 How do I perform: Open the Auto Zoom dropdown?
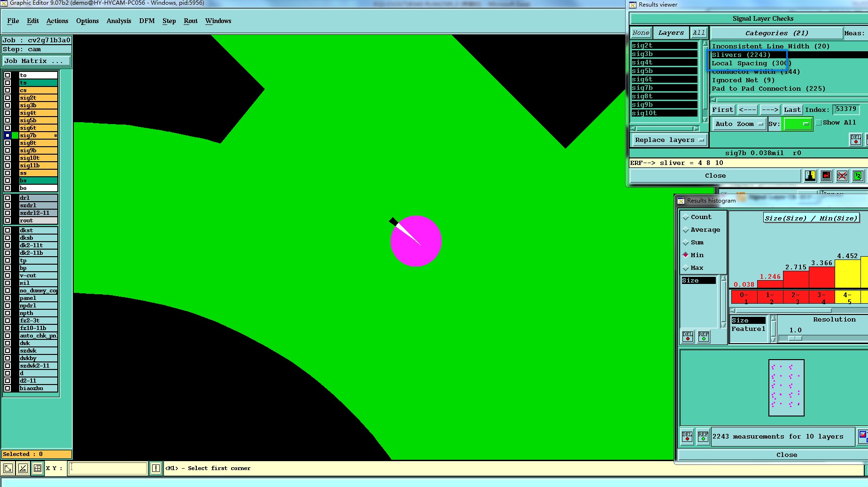click(x=739, y=124)
